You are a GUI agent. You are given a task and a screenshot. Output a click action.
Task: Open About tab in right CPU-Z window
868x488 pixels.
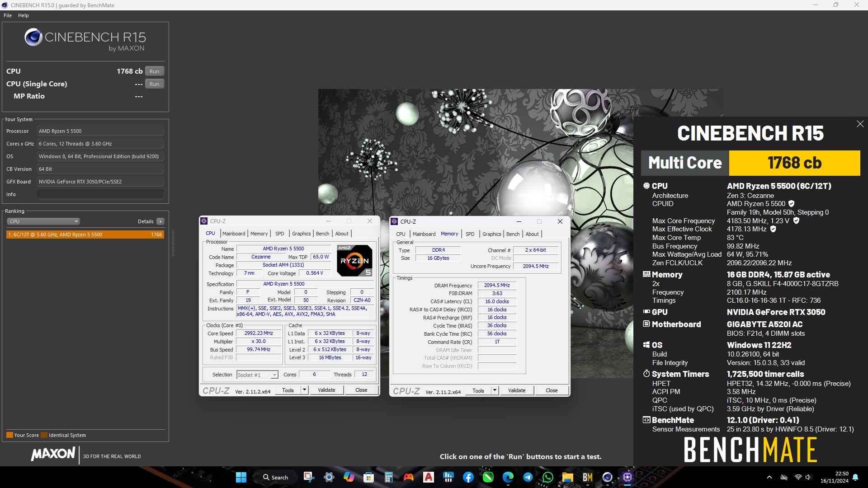tap(532, 234)
